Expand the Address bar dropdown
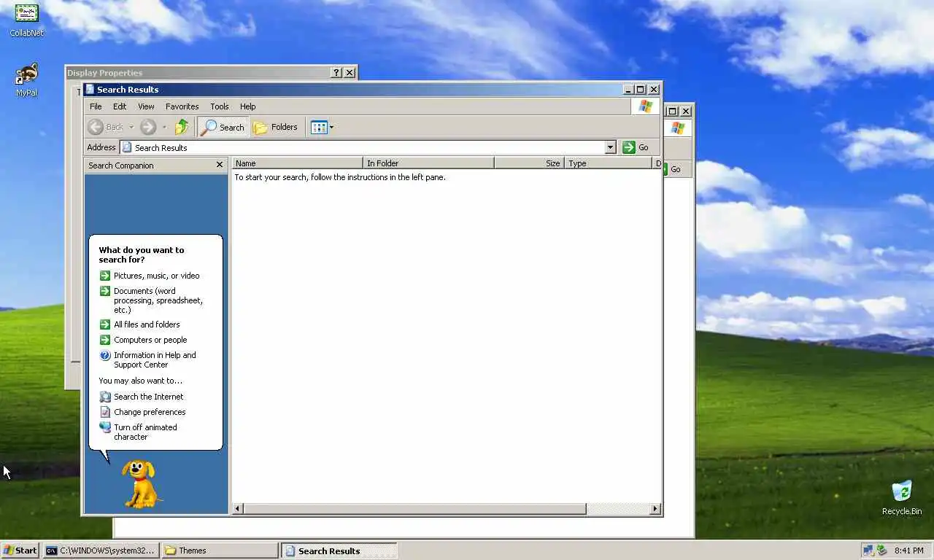 611,147
